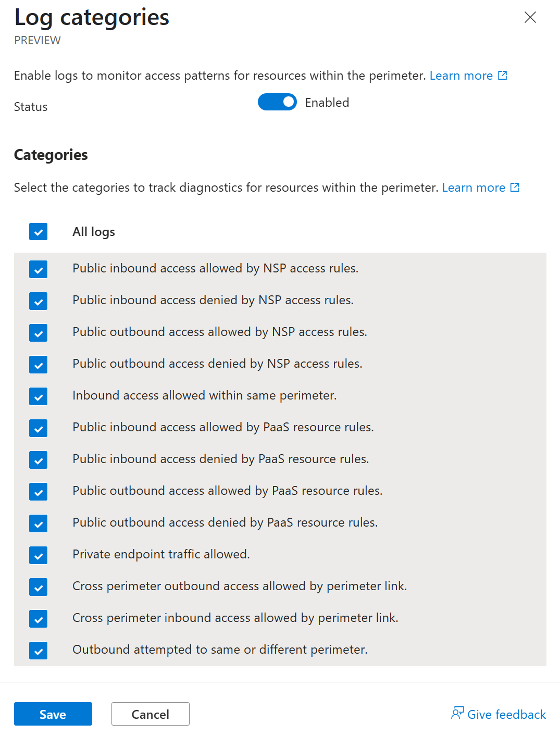Uncheck Public inbound access denied by NSP rules
The width and height of the screenshot is (560, 736).
click(x=39, y=301)
